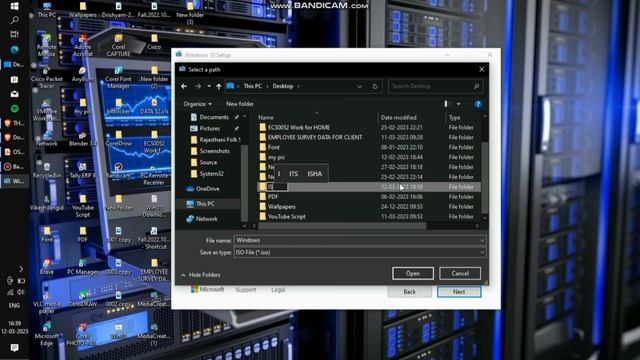Image resolution: width=640 pixels, height=360 pixels.
Task: Open Microsoft Edge desktop shortcut
Action: (47, 335)
